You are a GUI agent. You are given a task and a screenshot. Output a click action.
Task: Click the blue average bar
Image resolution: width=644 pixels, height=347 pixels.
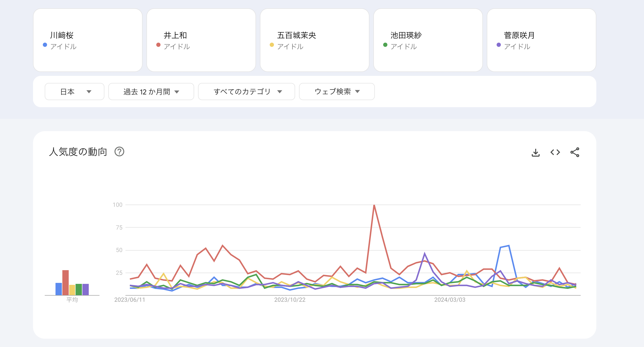(x=59, y=289)
